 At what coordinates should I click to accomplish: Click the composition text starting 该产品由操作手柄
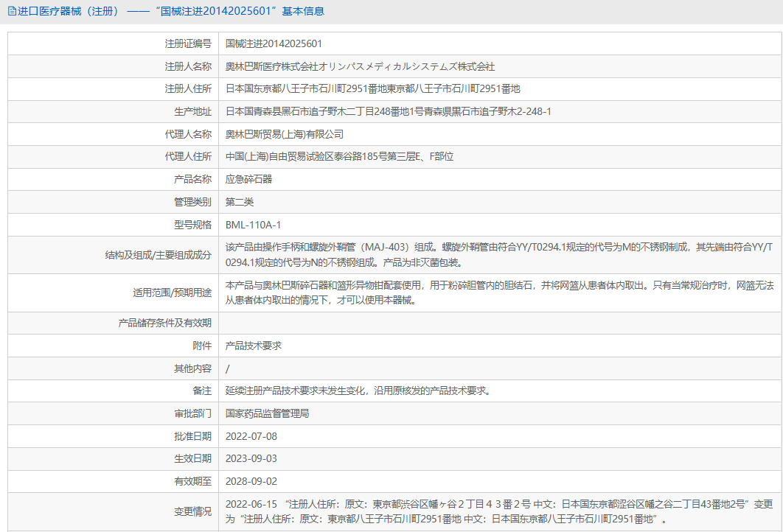[x=499, y=254]
